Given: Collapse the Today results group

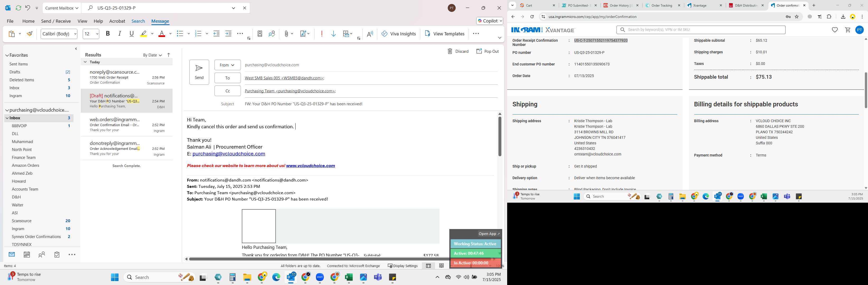Looking at the screenshot, I should [x=85, y=62].
